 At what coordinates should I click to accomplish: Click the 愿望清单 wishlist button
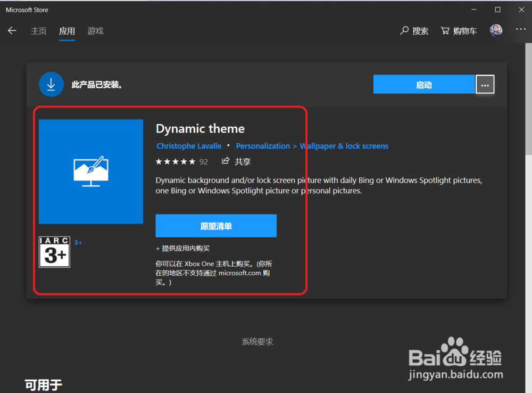click(x=215, y=225)
